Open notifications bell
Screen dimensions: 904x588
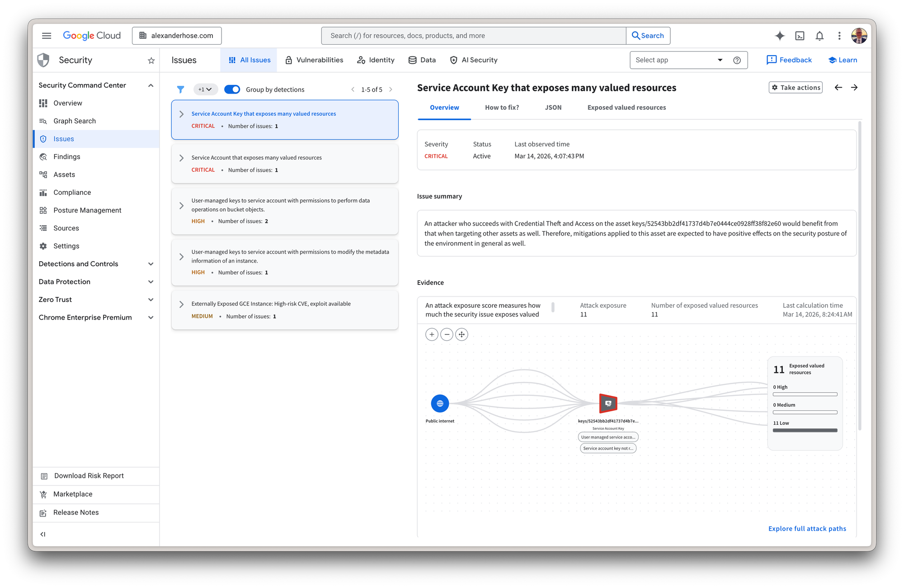click(819, 36)
